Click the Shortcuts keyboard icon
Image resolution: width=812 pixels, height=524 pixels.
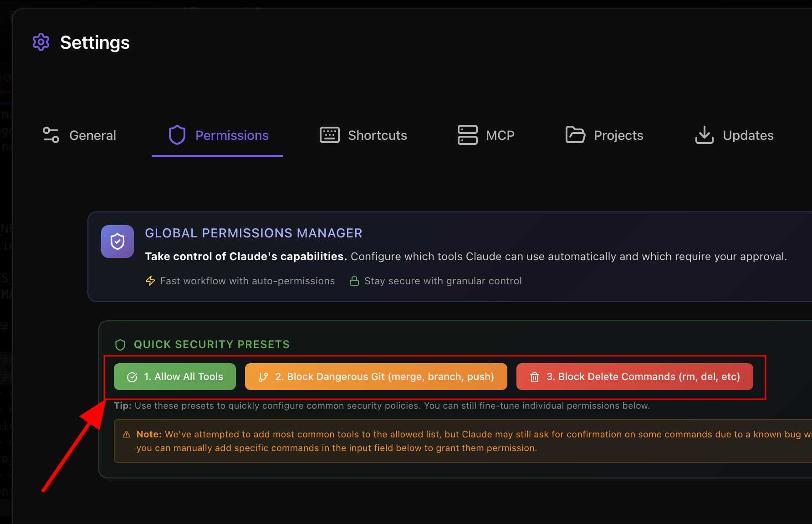(330, 135)
